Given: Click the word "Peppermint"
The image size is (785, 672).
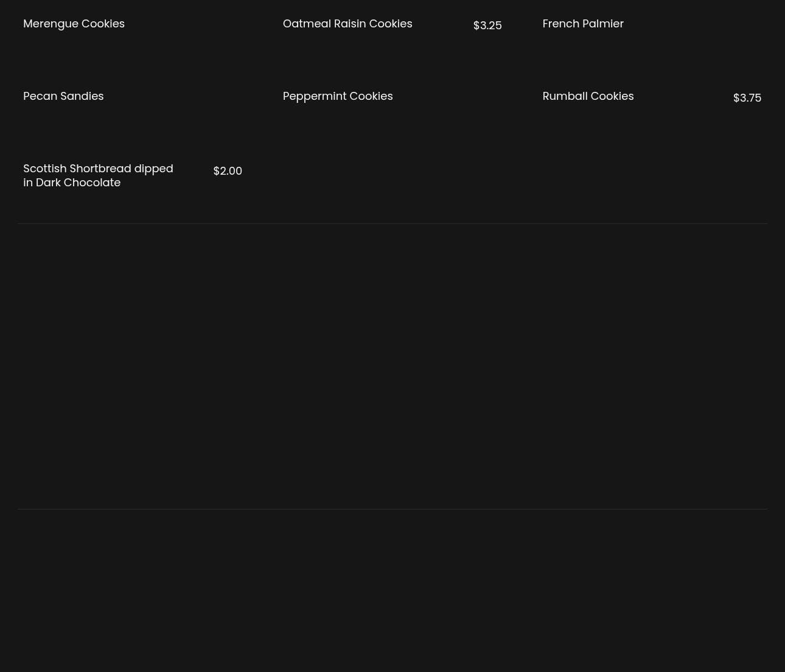Looking at the screenshot, I should point(314,96).
